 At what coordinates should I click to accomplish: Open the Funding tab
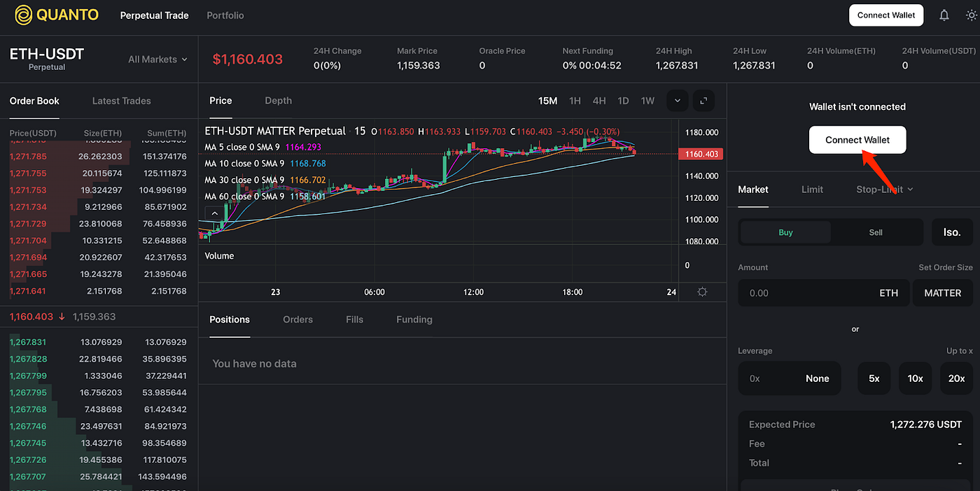414,320
